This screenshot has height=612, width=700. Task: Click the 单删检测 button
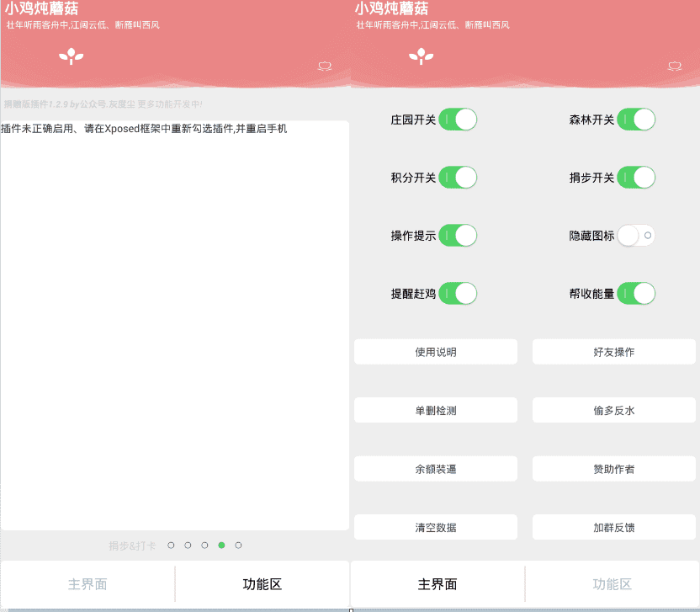click(436, 411)
